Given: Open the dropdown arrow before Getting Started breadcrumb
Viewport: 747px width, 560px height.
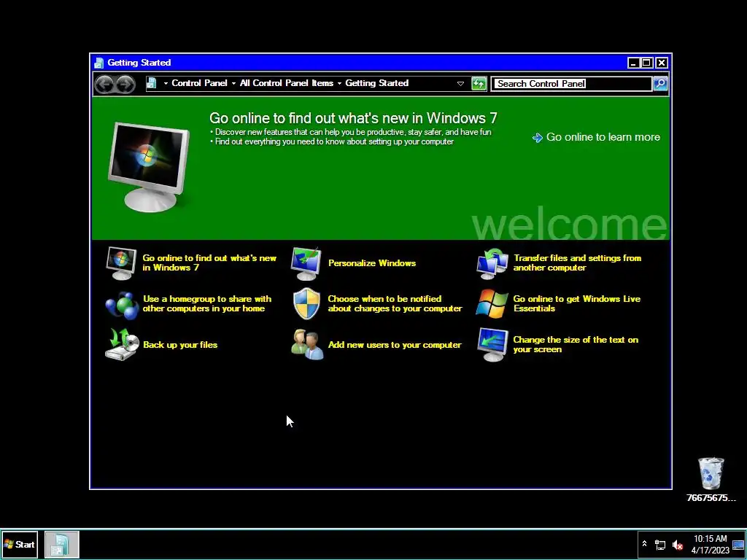Looking at the screenshot, I should coord(339,83).
